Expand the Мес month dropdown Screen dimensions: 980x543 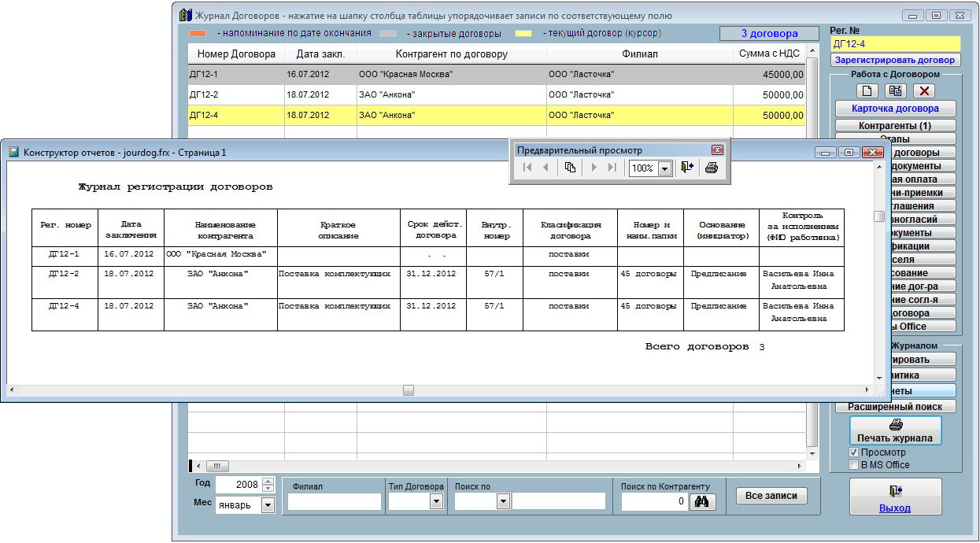268,505
